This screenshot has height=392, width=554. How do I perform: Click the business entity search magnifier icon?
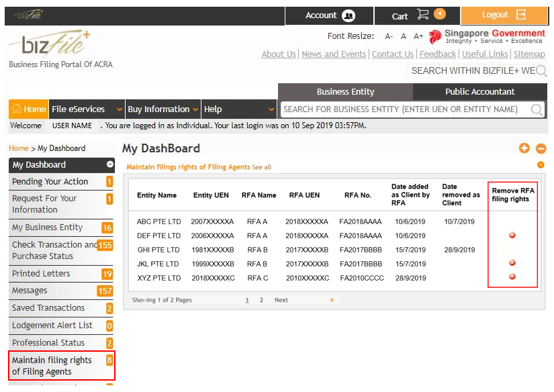[537, 109]
